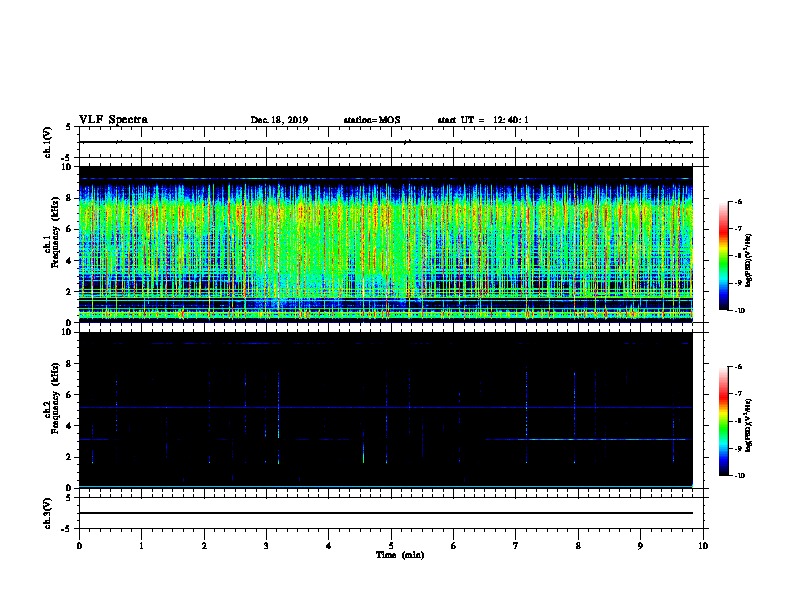Click the ch.1 spectrogram color bar
The image size is (792, 612).
pyautogui.click(x=724, y=256)
